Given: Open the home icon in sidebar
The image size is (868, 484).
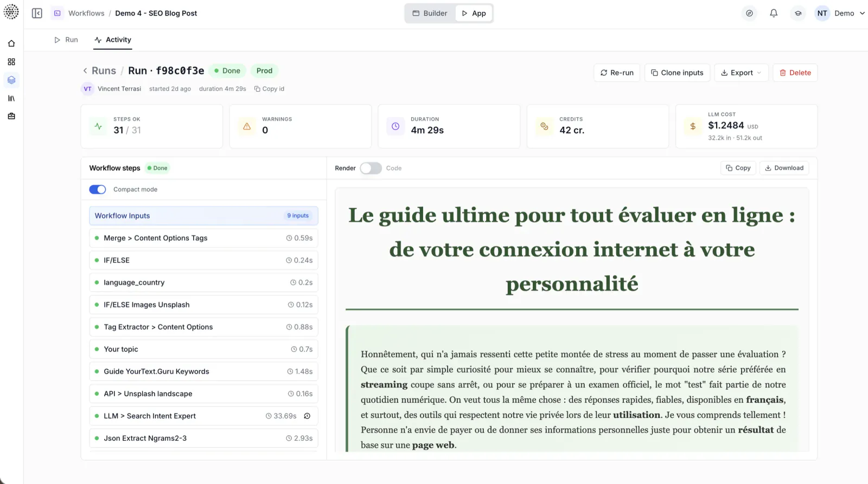Looking at the screenshot, I should coord(11,43).
